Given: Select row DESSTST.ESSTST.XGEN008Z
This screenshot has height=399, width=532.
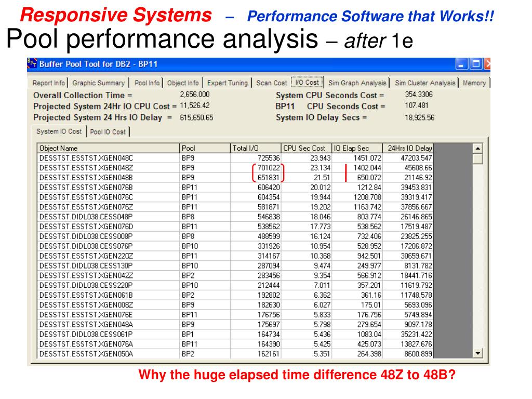Looking at the screenshot, I should 235,305.
